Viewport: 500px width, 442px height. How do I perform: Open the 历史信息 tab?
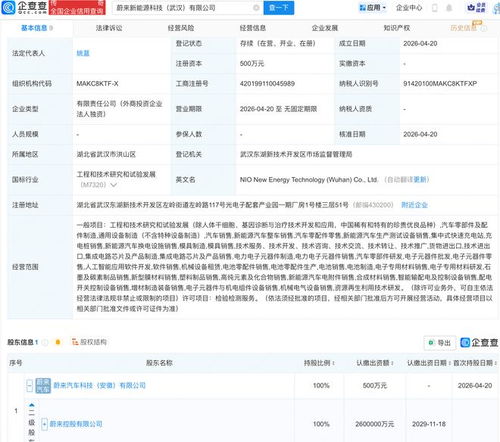464,28
